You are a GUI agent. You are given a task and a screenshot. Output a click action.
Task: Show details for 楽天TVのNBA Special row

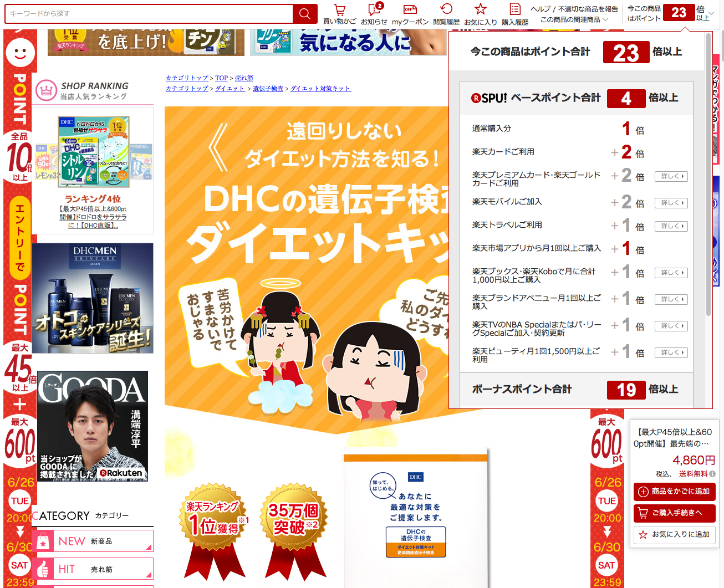point(671,326)
